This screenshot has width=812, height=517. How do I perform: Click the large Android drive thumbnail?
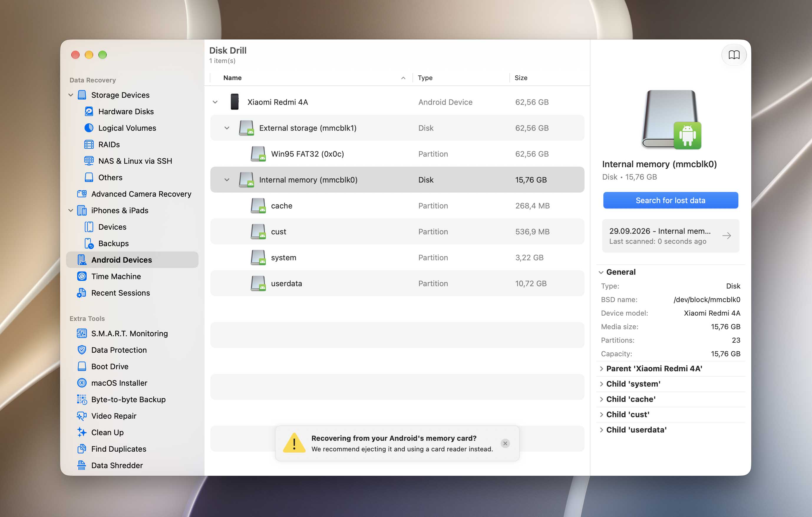[671, 120]
